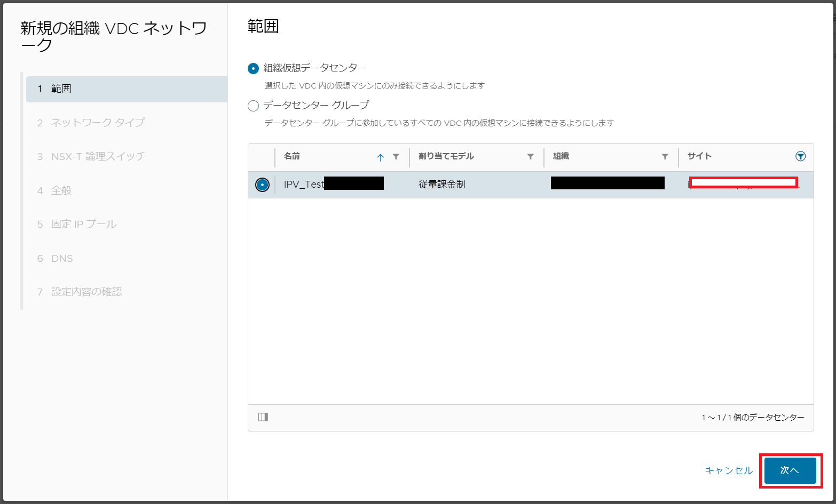Click the active funnel filter on サイト column

pos(800,156)
